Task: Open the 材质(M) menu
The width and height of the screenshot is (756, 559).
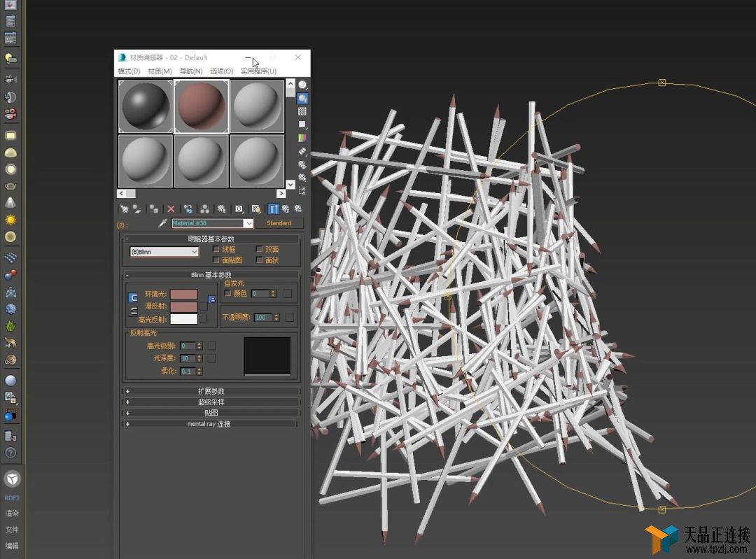Action: [x=160, y=71]
